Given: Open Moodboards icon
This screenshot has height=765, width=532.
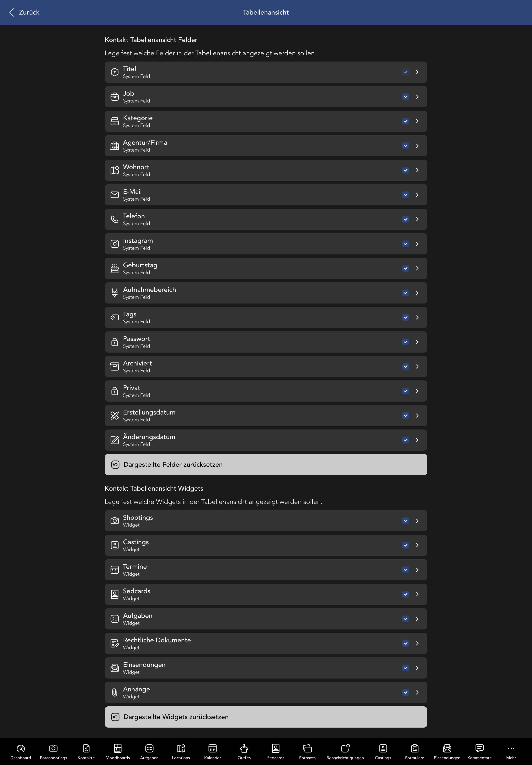Looking at the screenshot, I should [x=118, y=748].
